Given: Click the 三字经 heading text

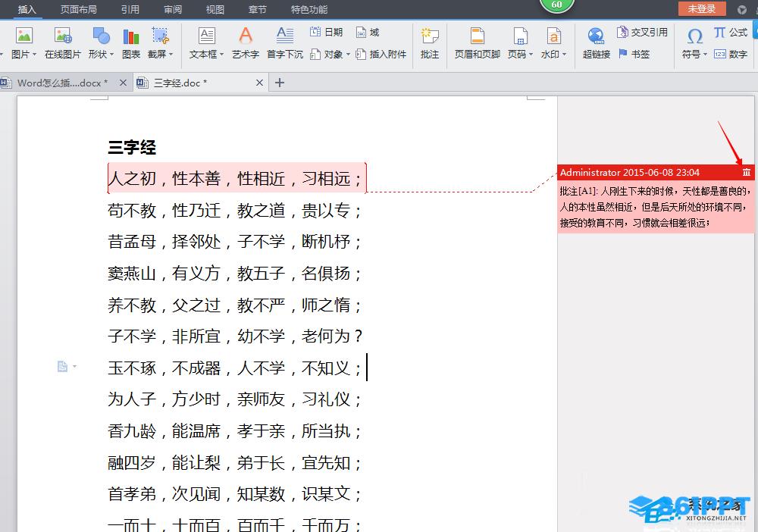Looking at the screenshot, I should 132,147.
